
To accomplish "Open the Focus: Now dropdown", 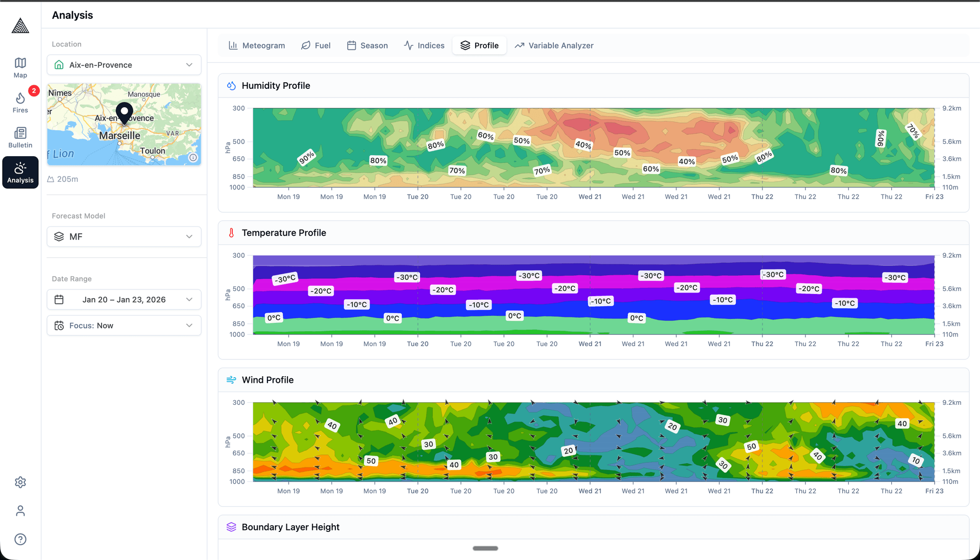I will pyautogui.click(x=124, y=325).
